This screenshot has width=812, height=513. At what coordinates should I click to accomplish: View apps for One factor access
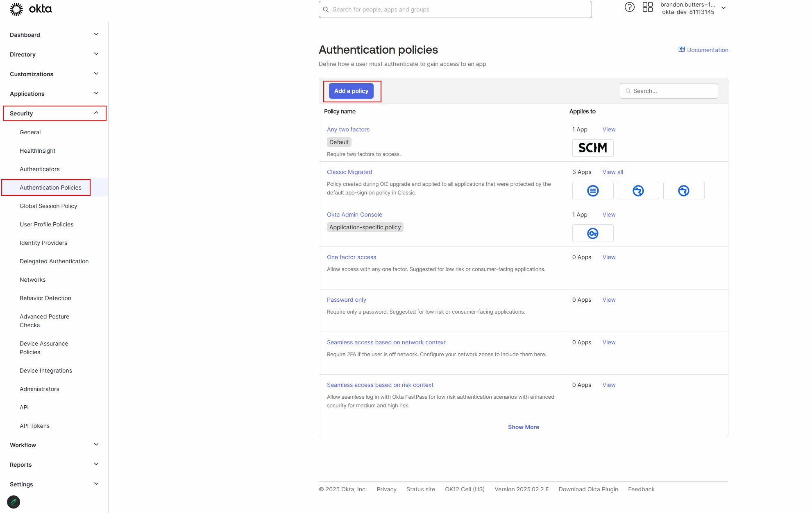coord(609,257)
